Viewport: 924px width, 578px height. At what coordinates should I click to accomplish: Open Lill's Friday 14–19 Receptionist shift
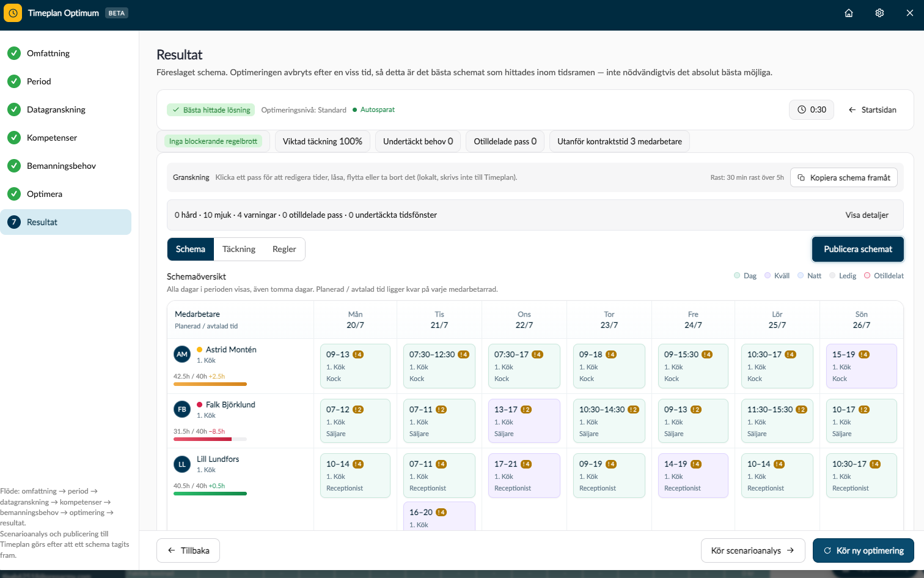pyautogui.click(x=693, y=475)
